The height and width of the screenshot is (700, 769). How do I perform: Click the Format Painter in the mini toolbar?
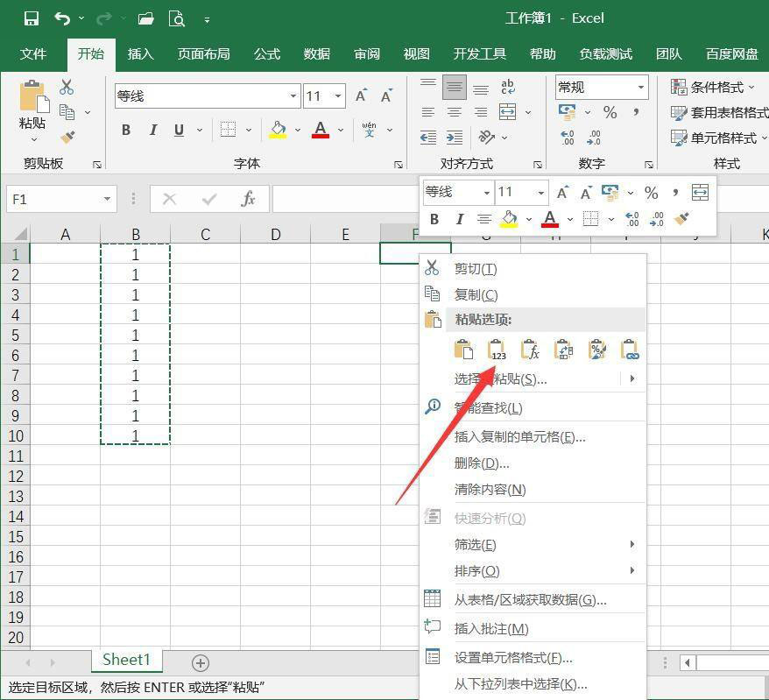point(681,219)
